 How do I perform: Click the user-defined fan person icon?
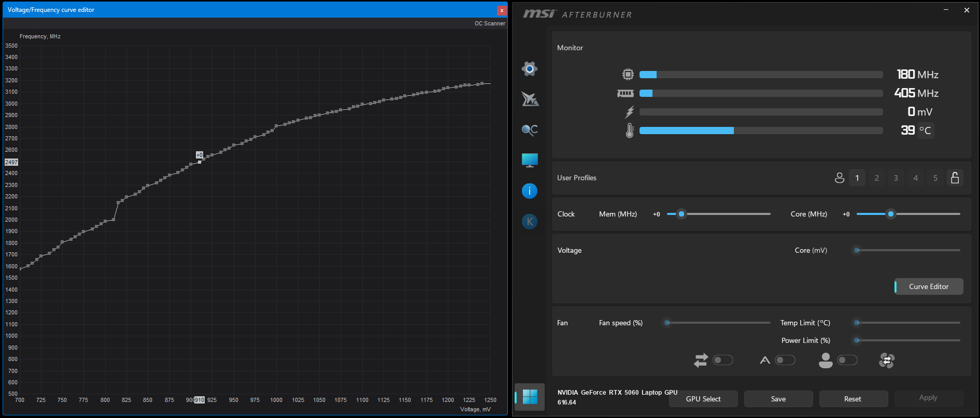coord(826,360)
